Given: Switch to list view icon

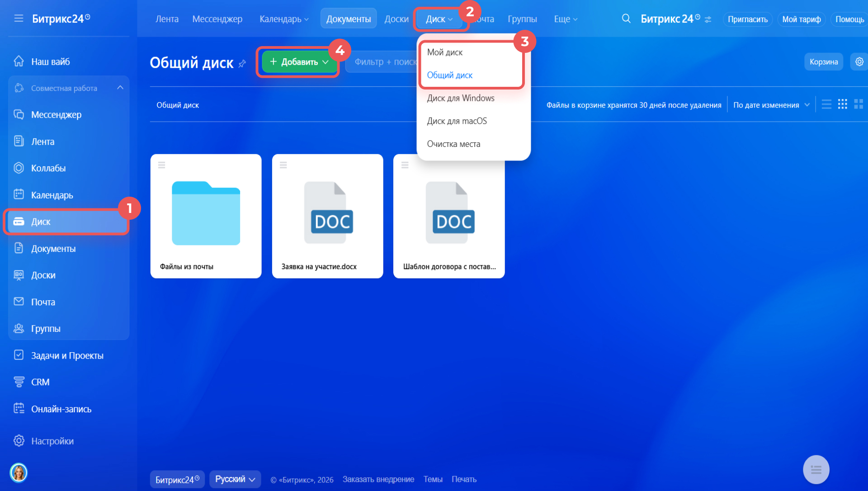Looking at the screenshot, I should pyautogui.click(x=826, y=104).
